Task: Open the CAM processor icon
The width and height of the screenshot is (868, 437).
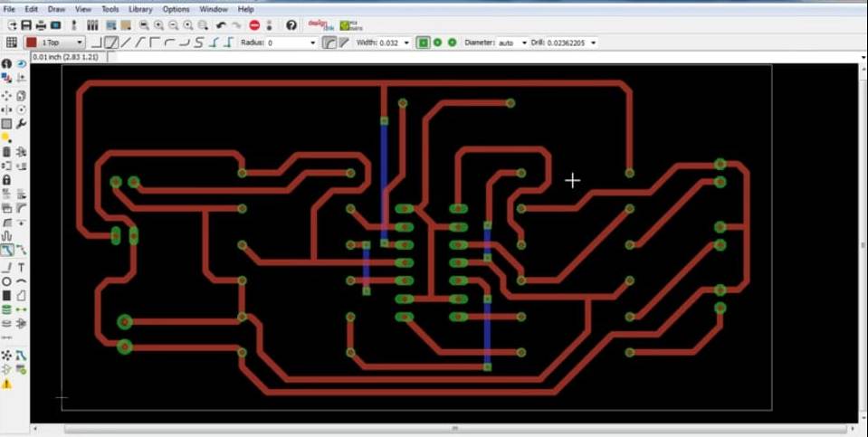Action: coord(56,25)
